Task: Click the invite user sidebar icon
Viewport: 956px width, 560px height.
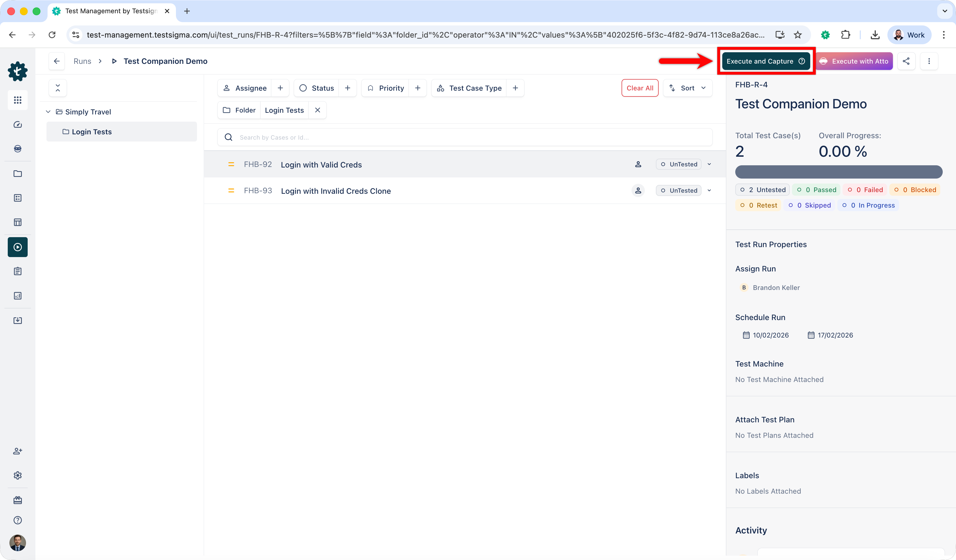Action: click(17, 451)
